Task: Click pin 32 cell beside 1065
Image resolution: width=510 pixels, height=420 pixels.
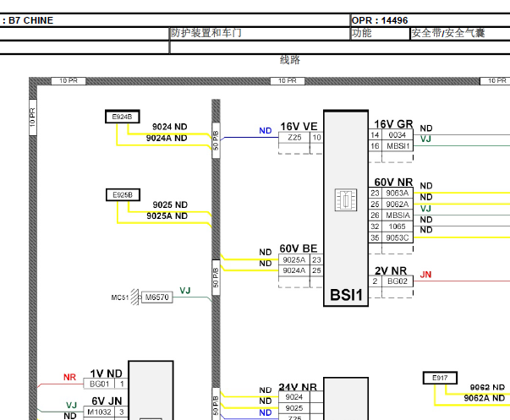Action: tap(375, 226)
